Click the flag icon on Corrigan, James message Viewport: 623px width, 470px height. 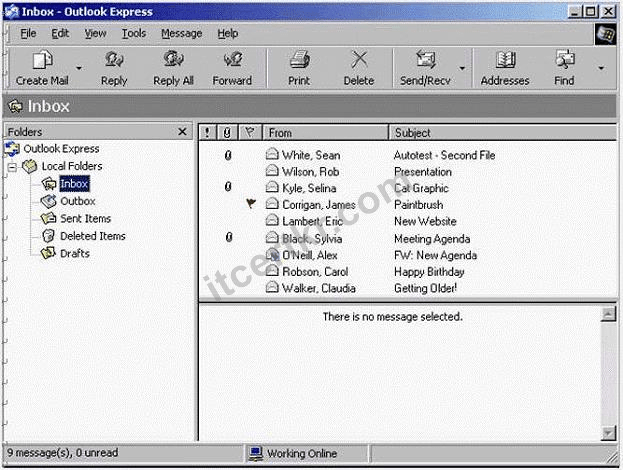(x=250, y=203)
